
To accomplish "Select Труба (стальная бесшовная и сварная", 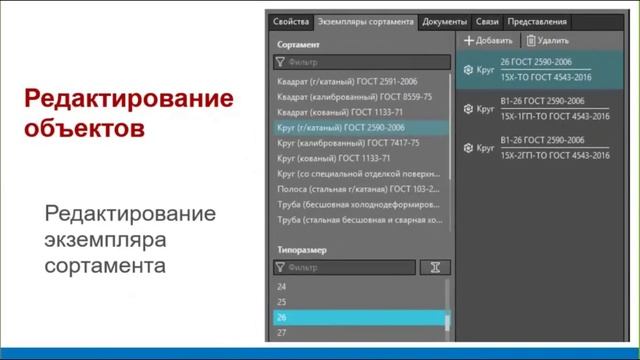I will pyautogui.click(x=361, y=220).
